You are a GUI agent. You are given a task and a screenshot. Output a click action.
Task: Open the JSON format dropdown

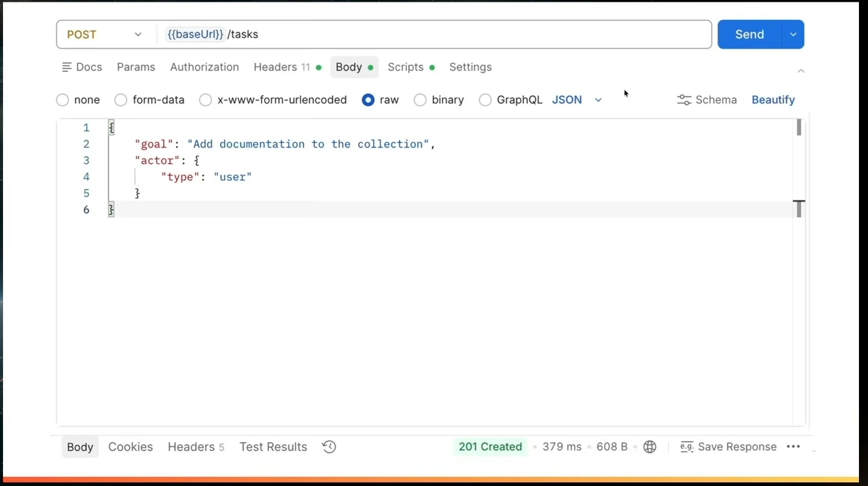[x=577, y=100]
